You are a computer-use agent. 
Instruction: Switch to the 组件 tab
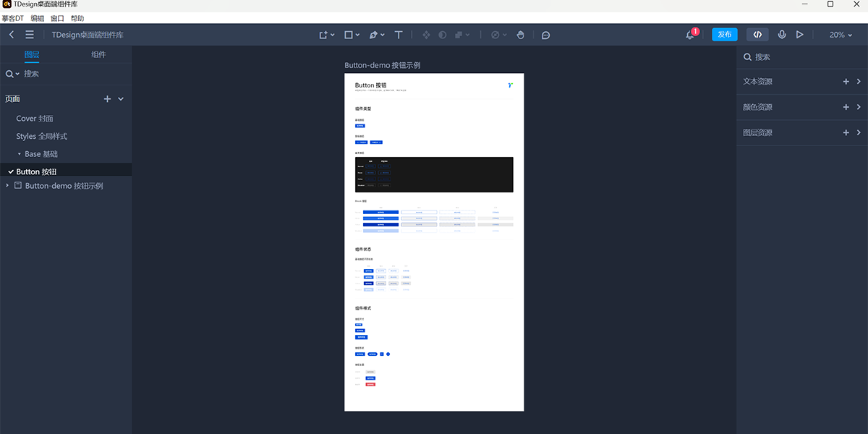(98, 55)
